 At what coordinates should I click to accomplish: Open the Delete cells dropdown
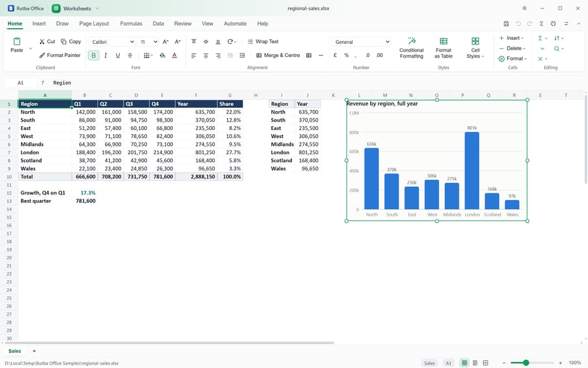pyautogui.click(x=512, y=48)
